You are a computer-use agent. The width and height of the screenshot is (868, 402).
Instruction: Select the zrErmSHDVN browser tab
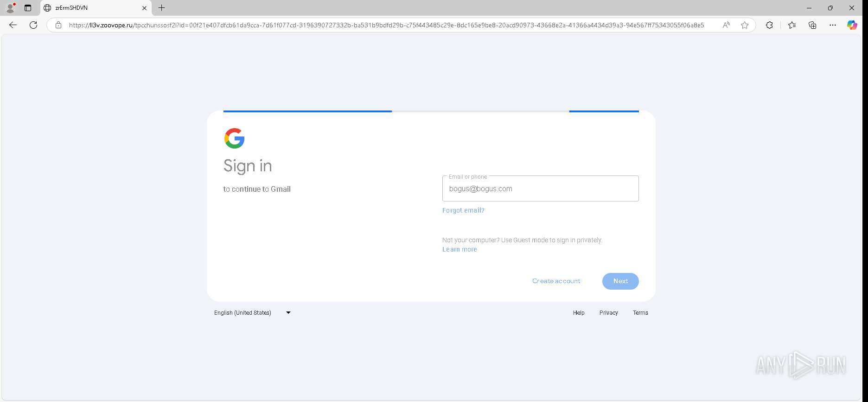(96, 8)
